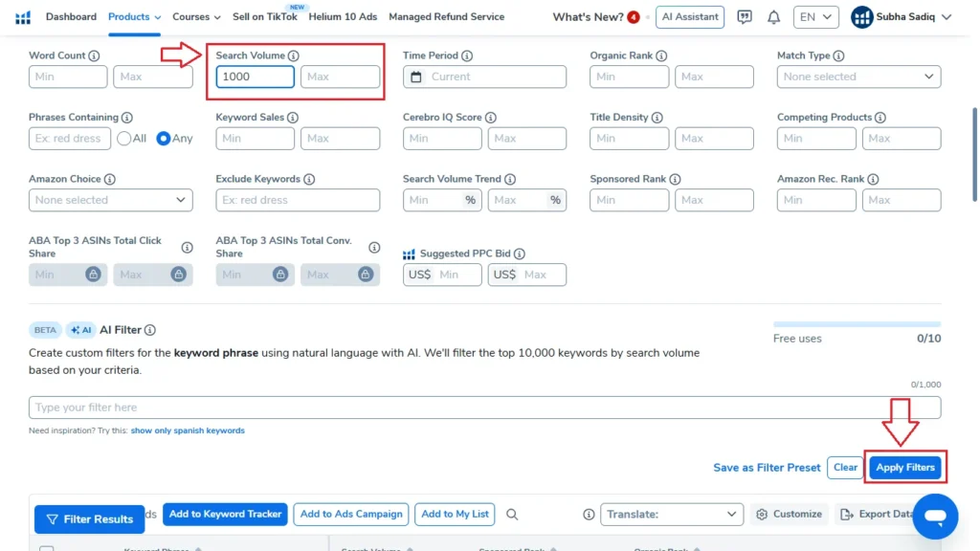Open the chat widget bubble at bottom right
Screen dimensions: 980x551
pyautogui.click(x=935, y=516)
